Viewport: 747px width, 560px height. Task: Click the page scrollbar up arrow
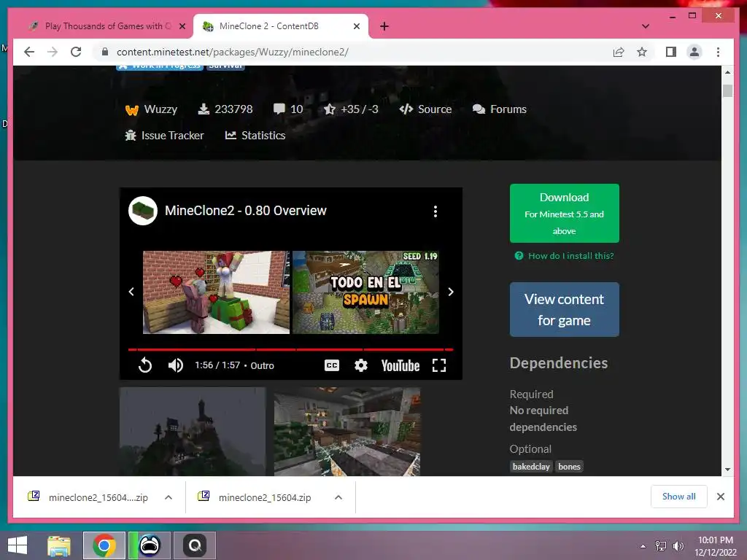(x=727, y=72)
